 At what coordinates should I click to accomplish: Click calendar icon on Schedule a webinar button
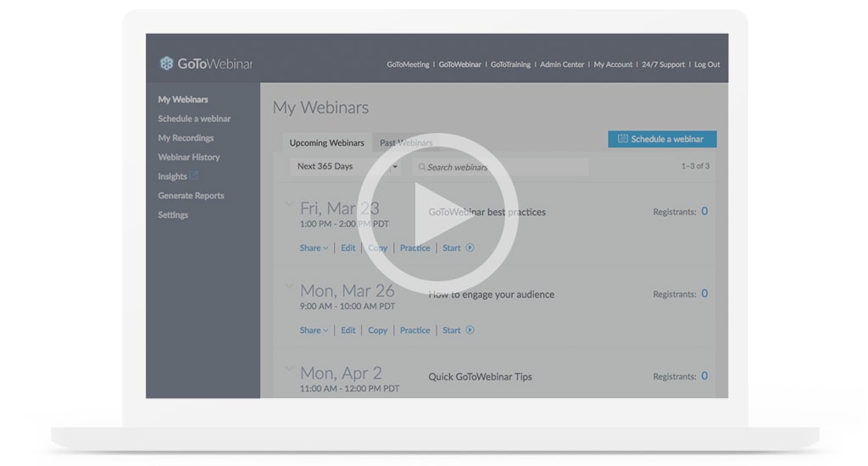623,138
